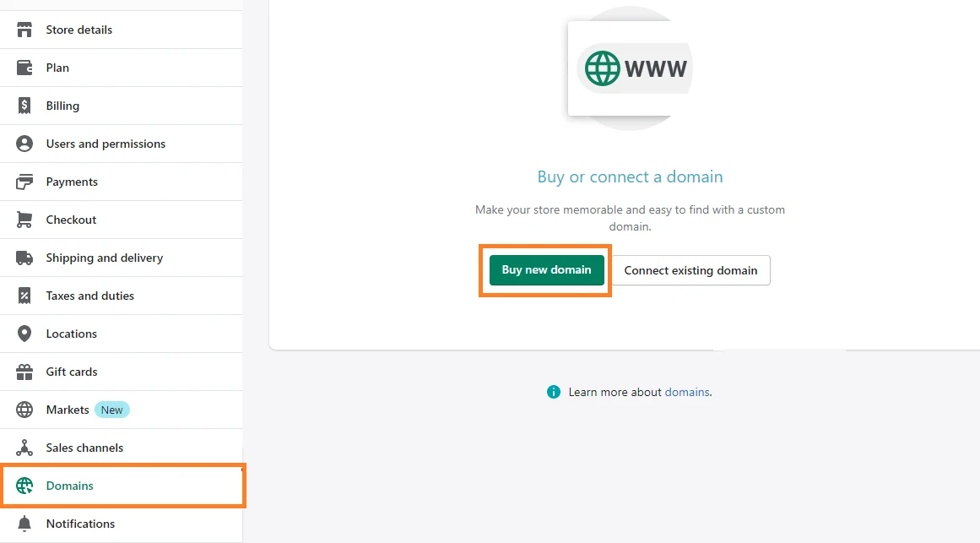Image resolution: width=980 pixels, height=543 pixels.
Task: Click the Notifications bell icon
Action: [24, 524]
